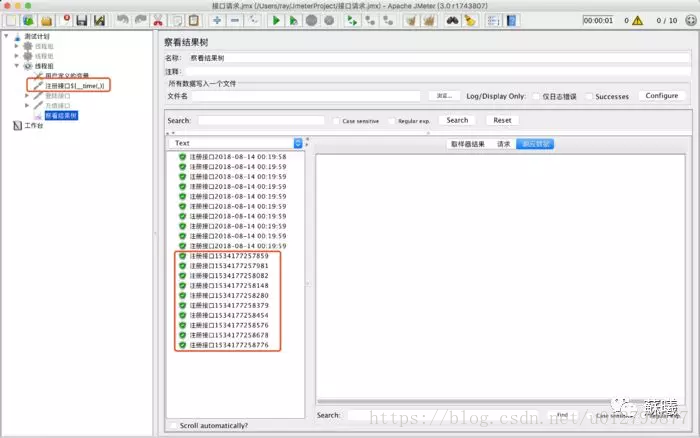Click the Configure button
This screenshot has width=700, height=438.
[662, 96]
